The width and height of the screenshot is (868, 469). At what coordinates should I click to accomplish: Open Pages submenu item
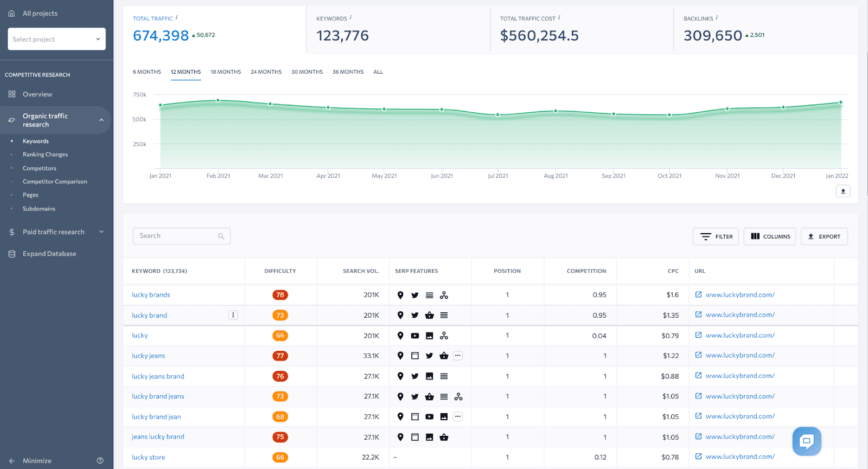[30, 195]
